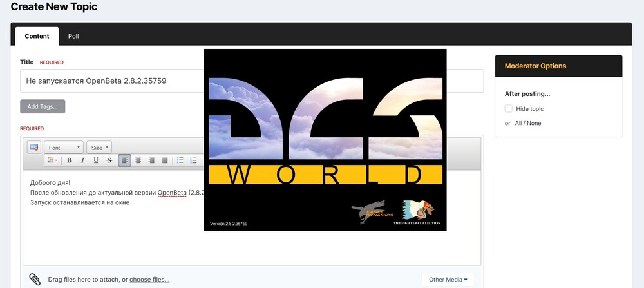Click the image insert icon in the editor toolbar
644x288 pixels.
click(x=34, y=147)
